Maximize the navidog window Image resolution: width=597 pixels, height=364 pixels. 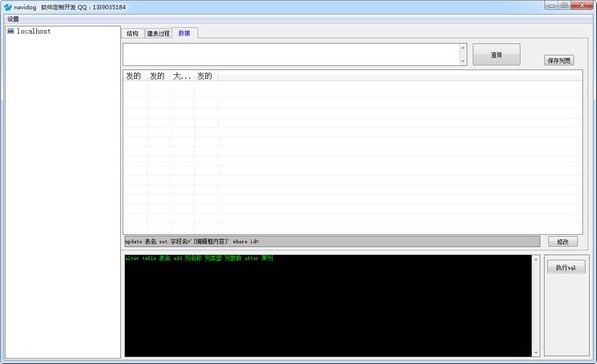click(564, 5)
